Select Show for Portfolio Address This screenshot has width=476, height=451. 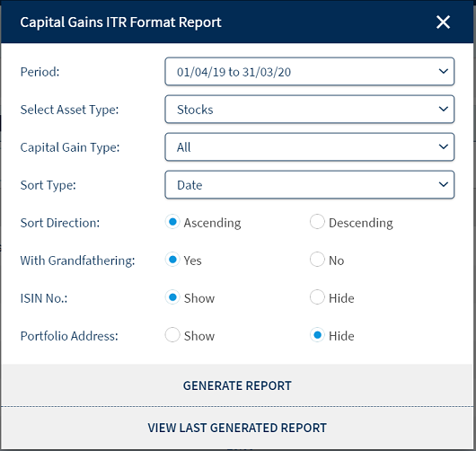point(172,335)
